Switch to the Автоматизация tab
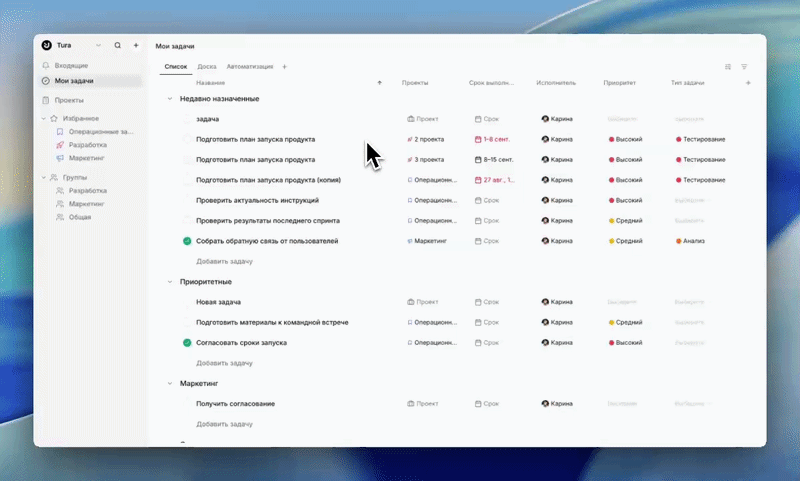 point(249,67)
